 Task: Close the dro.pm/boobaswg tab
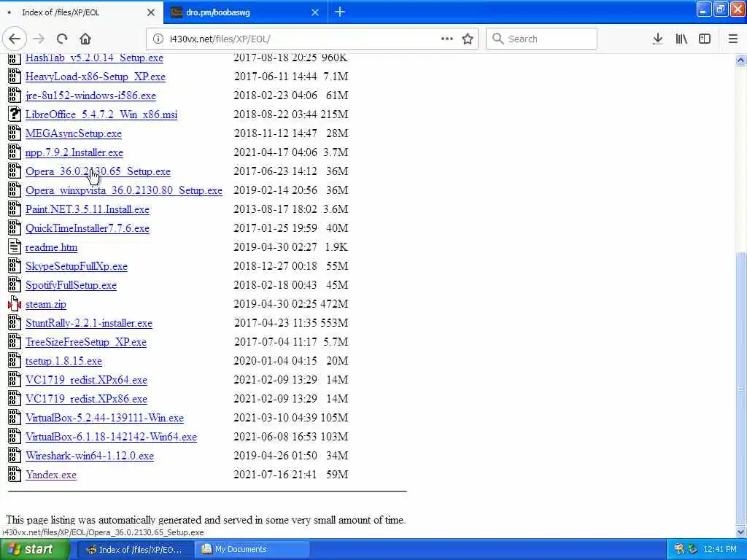click(x=315, y=12)
